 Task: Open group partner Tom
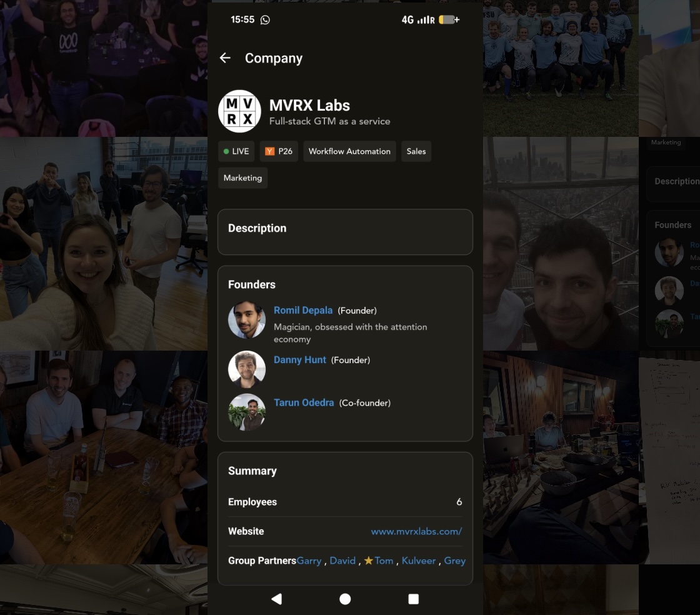[384, 561]
